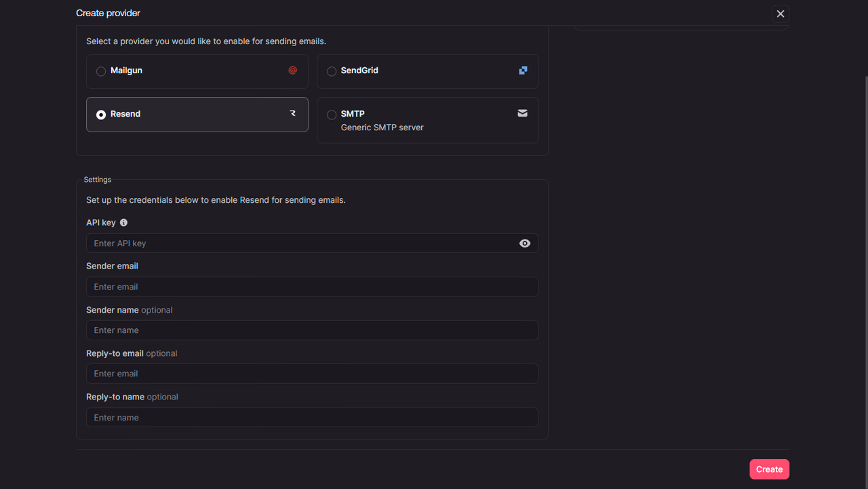Toggle API key visibility eye icon
The height and width of the screenshot is (489, 868).
pos(525,243)
